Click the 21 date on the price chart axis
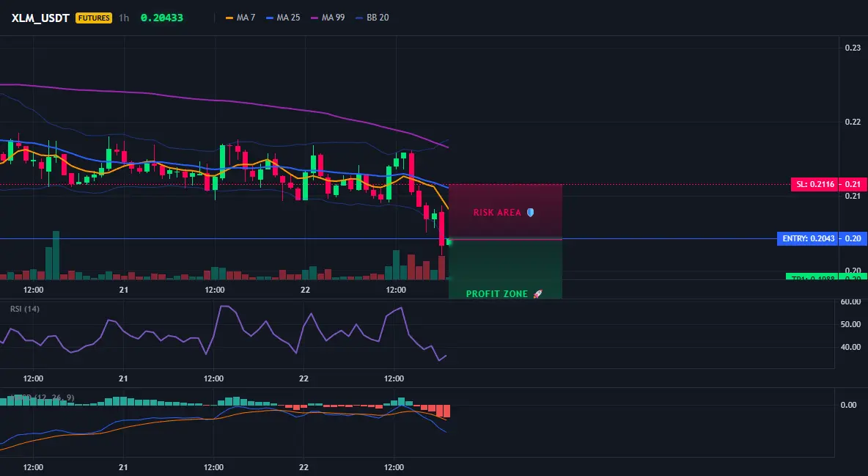 123,290
